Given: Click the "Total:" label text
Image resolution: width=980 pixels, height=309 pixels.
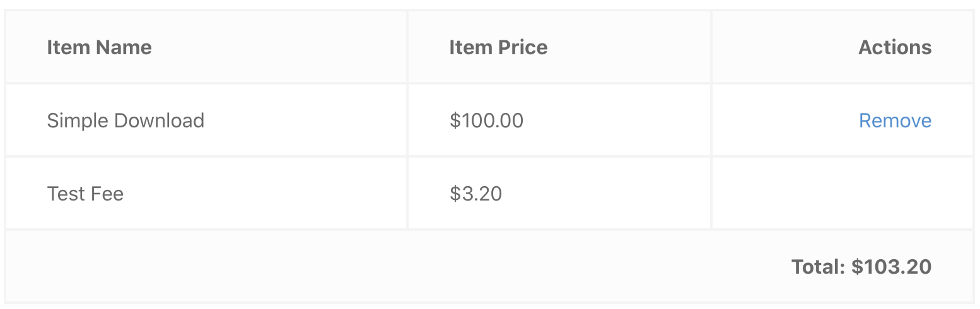Looking at the screenshot, I should tap(818, 267).
